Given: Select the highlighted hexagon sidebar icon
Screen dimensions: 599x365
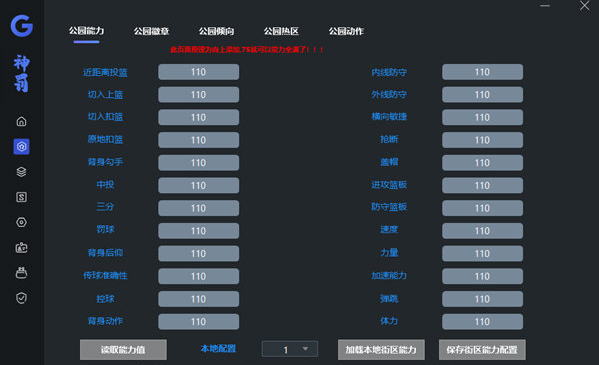Looking at the screenshot, I should [x=21, y=146].
